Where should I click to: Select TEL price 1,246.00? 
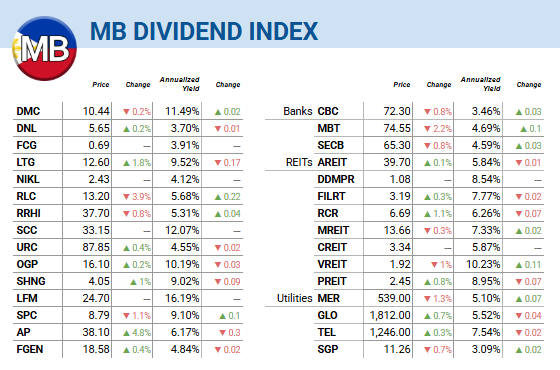390,332
